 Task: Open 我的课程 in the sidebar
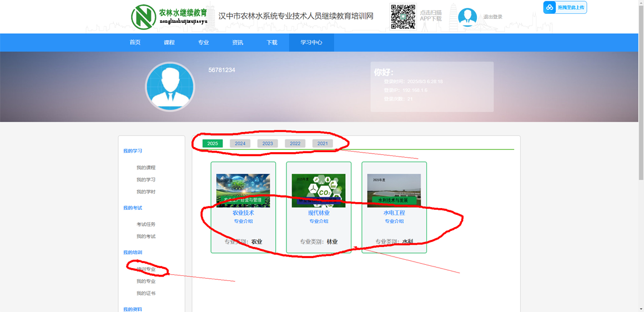click(x=146, y=168)
